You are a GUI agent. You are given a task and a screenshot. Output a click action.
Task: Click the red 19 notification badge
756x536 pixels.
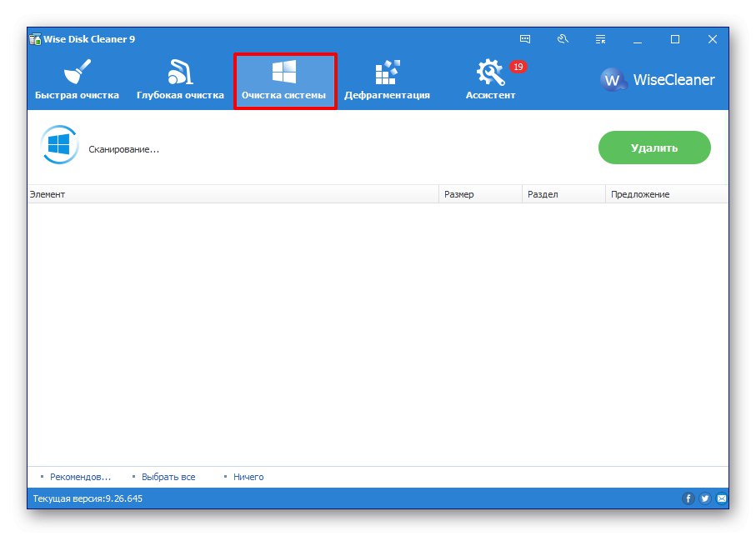click(x=518, y=67)
